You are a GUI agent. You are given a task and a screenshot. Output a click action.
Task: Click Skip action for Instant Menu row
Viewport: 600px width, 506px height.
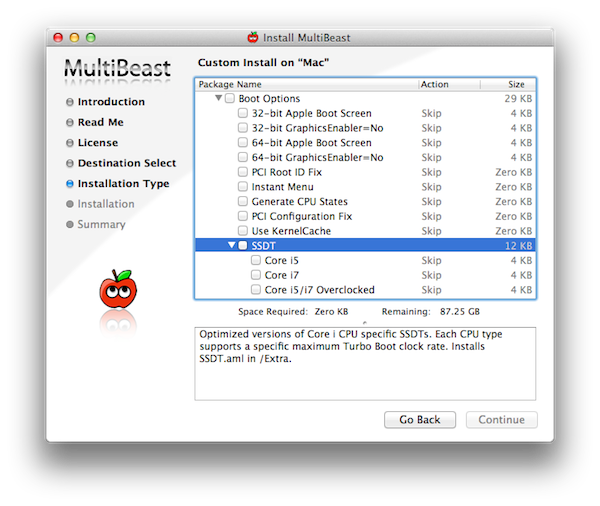coord(431,187)
